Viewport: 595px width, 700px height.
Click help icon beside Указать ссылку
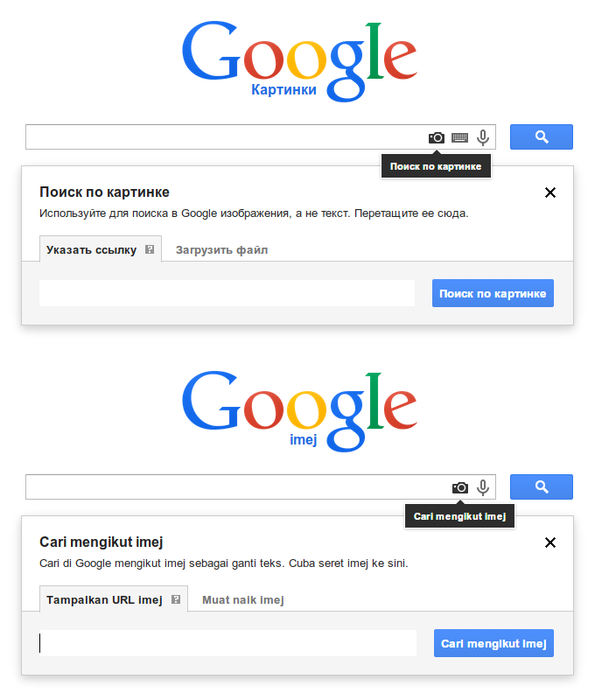pyautogui.click(x=150, y=249)
